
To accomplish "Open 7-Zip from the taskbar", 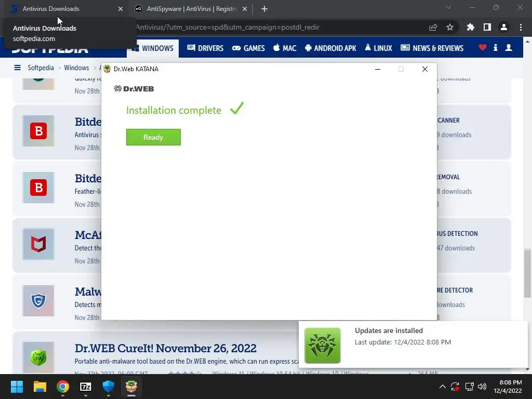I will pos(86,387).
